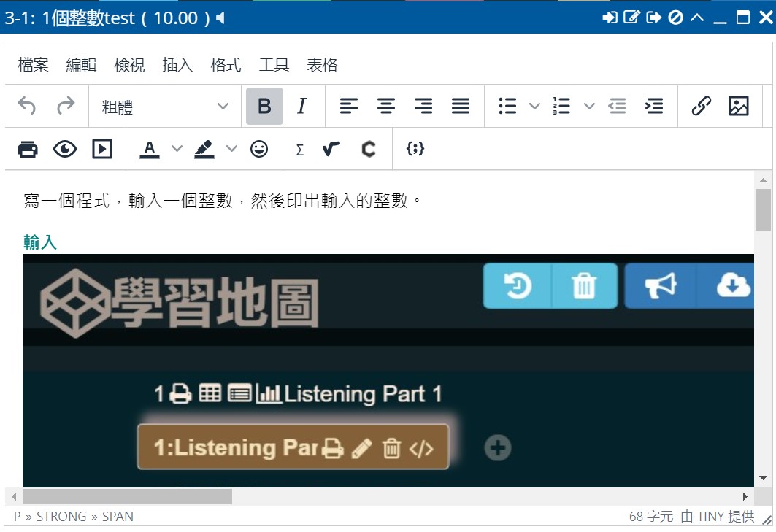
Task: Click the cloud download button
Action: (726, 286)
